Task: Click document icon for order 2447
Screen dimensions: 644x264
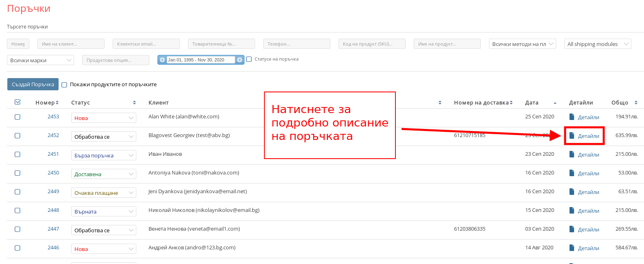Action: click(x=572, y=229)
